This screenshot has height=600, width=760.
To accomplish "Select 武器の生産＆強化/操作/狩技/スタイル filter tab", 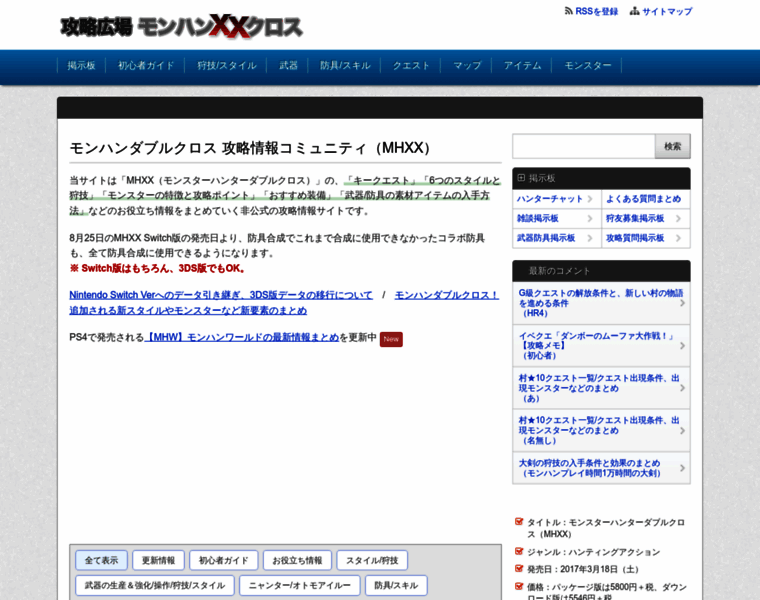I will pyautogui.click(x=155, y=585).
